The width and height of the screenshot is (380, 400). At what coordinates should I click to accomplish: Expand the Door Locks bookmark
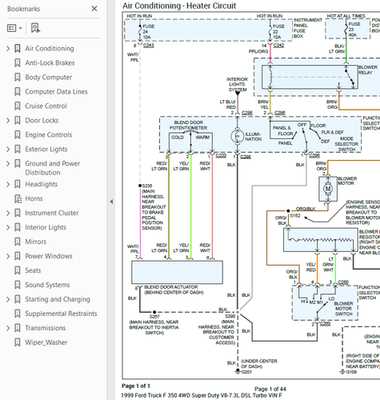[x=8, y=120]
